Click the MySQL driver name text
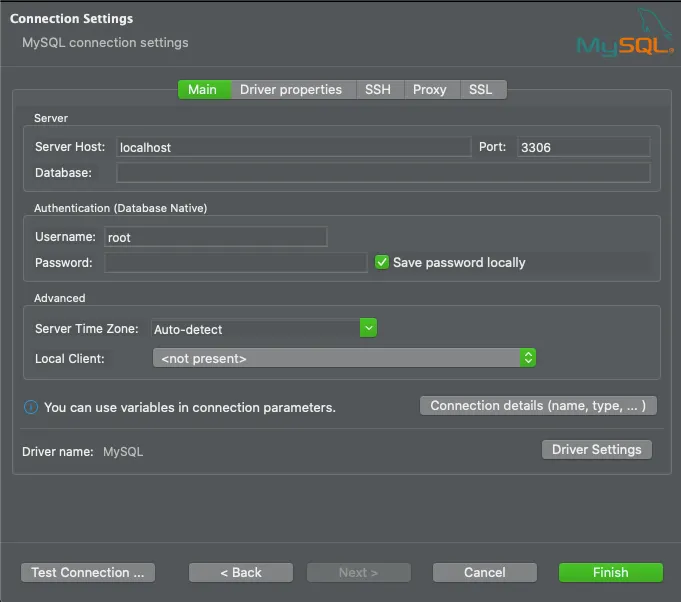Screen dimensions: 681x602 tap(123, 452)
